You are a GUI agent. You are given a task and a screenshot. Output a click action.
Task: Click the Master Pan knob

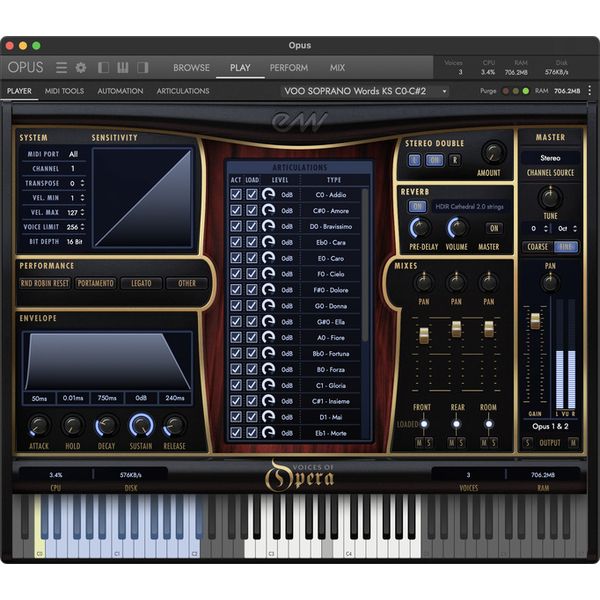click(550, 283)
